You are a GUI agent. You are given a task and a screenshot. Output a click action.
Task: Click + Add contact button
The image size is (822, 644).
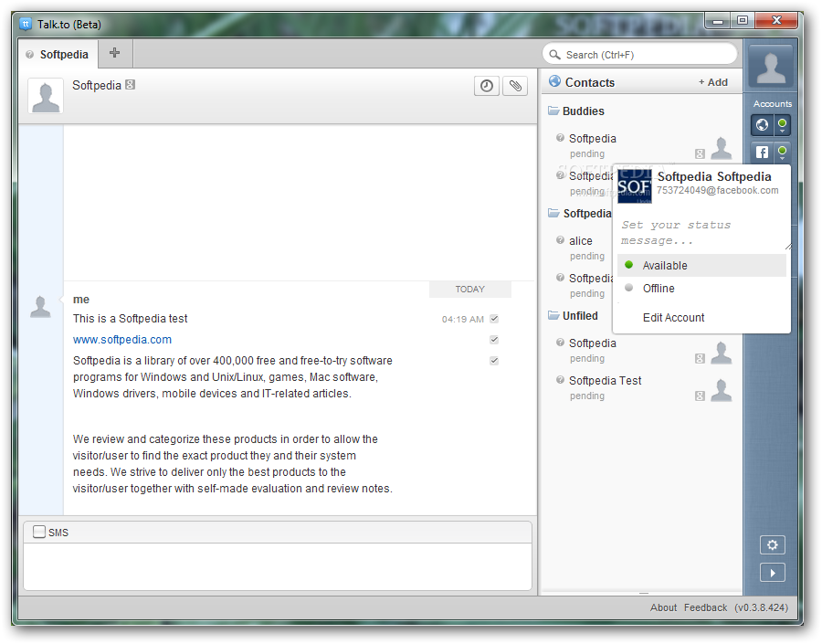[713, 82]
